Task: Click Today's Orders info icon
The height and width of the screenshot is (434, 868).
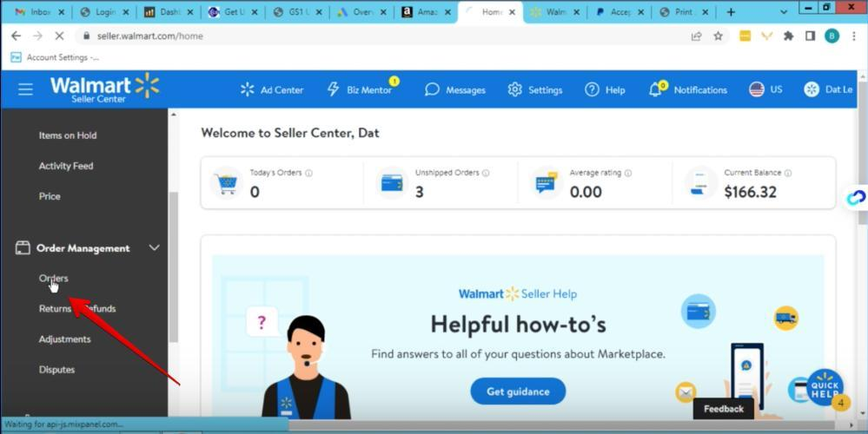Action: click(309, 173)
